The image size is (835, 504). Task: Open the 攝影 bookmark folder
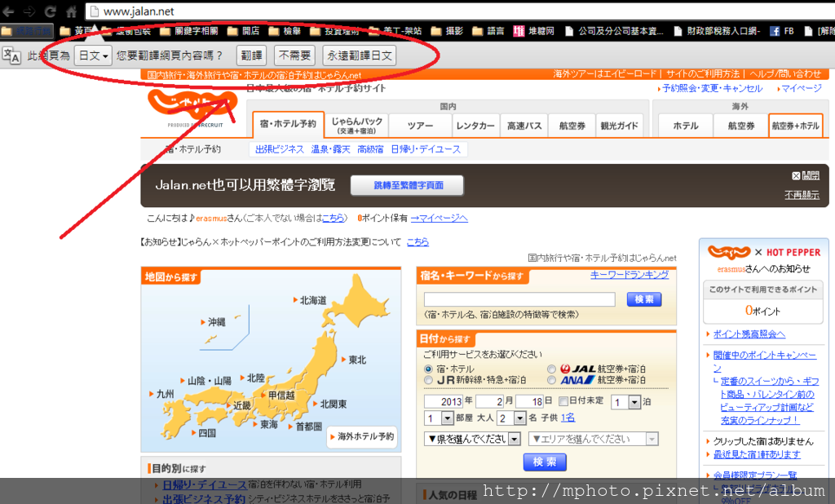(x=448, y=31)
